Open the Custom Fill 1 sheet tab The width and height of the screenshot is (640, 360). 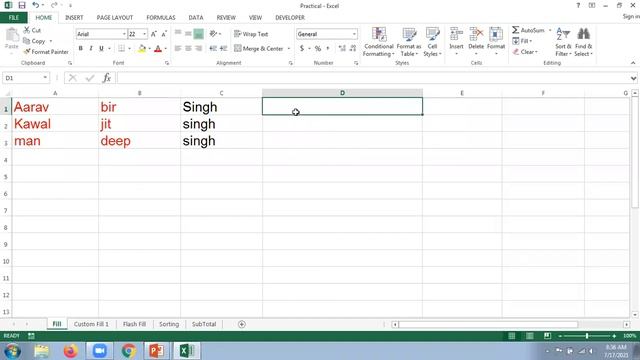point(91,324)
